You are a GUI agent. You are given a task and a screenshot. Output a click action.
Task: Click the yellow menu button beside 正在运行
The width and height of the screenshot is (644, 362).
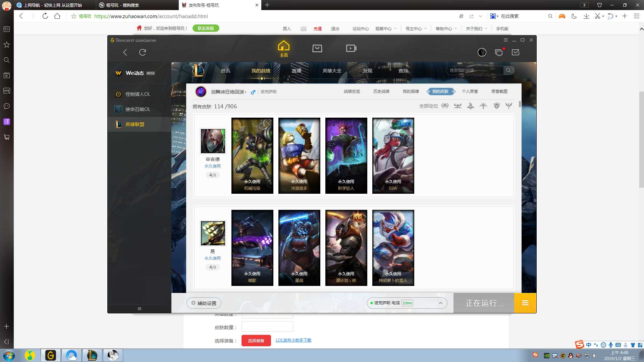point(525,303)
